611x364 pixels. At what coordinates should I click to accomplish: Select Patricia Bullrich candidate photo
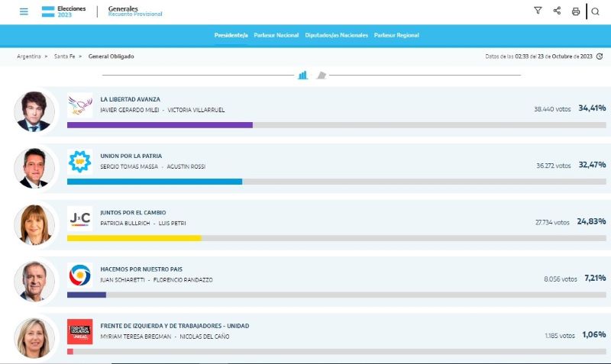[x=34, y=224]
